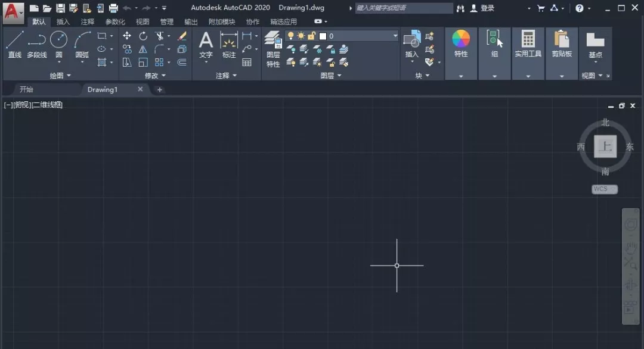Click the Plot (print) icon in quick access toolbar
This screenshot has height=349, width=644.
[x=113, y=8]
